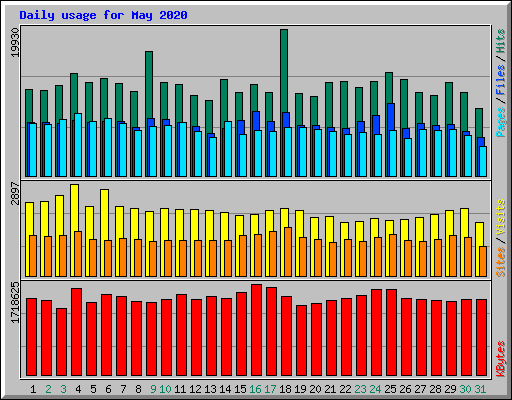Click the day 15 x-axis label
512x400 pixels.
point(240,389)
